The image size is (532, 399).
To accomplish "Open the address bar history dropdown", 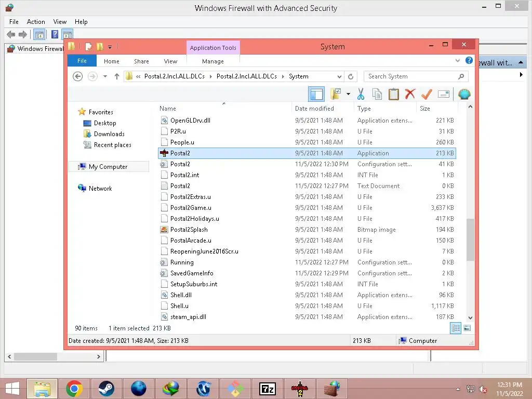I will 339,76.
